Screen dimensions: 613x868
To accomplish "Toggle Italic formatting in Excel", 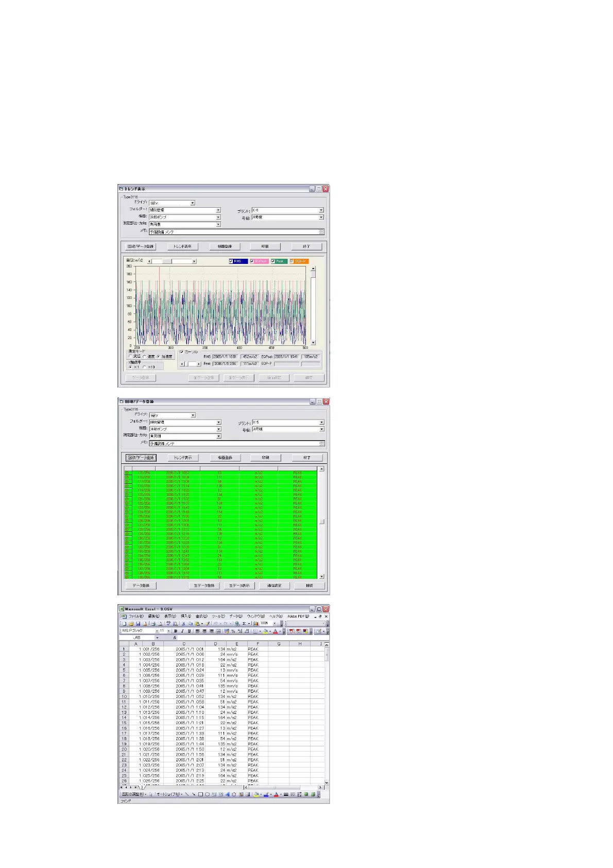I will [182, 631].
